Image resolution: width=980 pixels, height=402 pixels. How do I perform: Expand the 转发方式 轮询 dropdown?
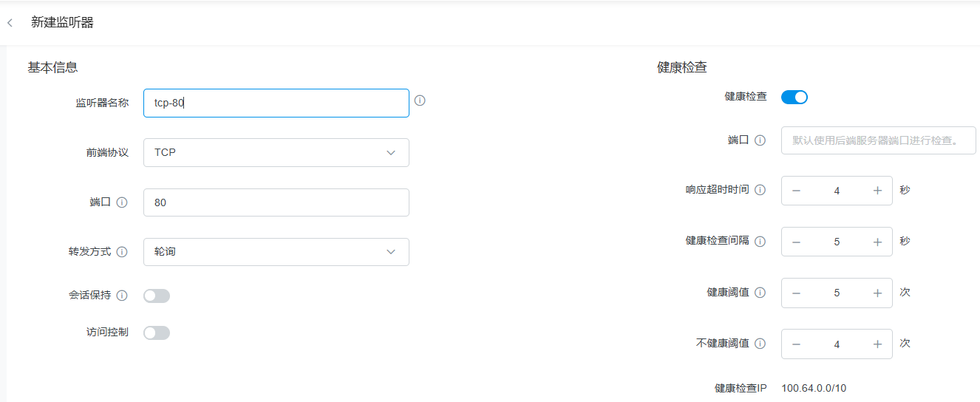[x=276, y=252]
